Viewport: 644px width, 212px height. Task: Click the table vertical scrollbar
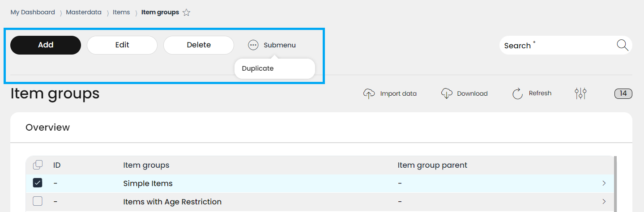click(615, 183)
